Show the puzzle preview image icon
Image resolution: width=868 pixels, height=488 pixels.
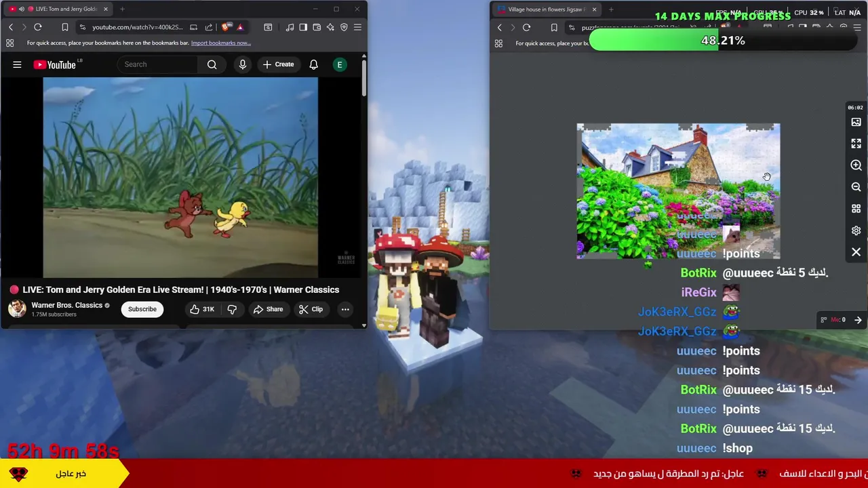856,122
